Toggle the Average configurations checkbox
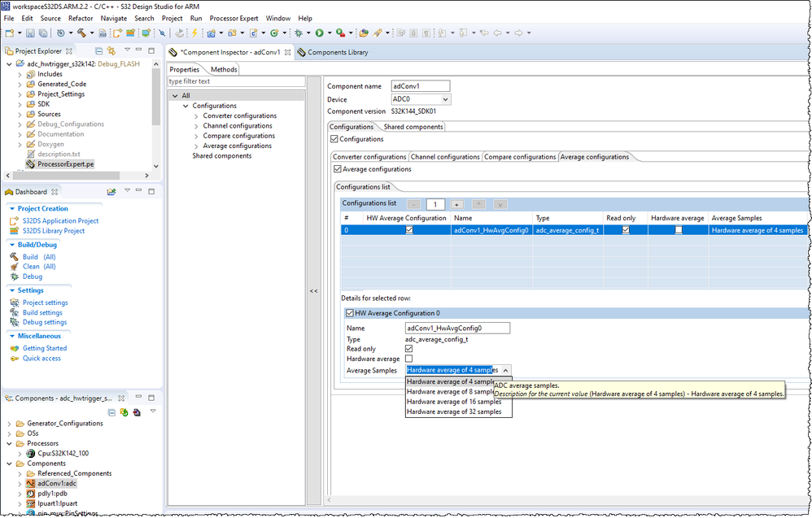This screenshot has height=518, width=812. (x=338, y=169)
